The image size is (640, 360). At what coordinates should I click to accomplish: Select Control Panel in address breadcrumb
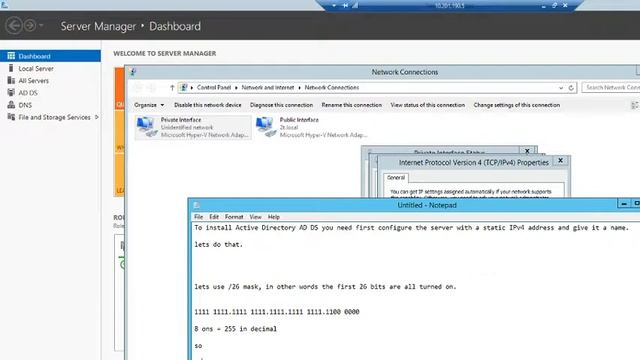(x=214, y=87)
